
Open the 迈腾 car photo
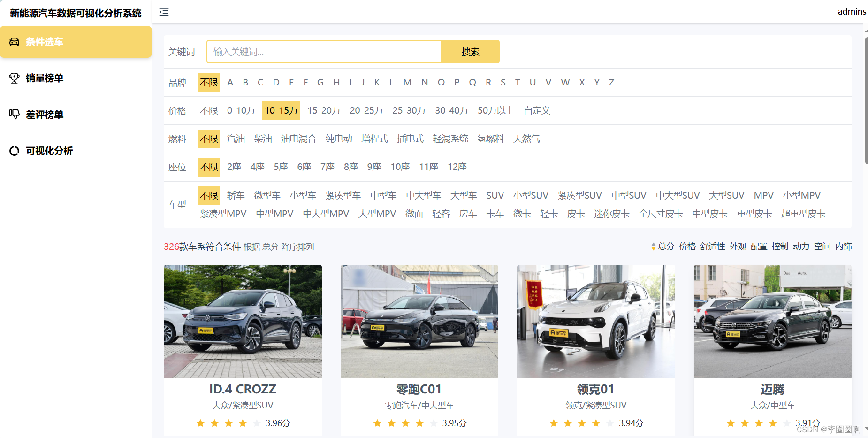click(x=773, y=322)
